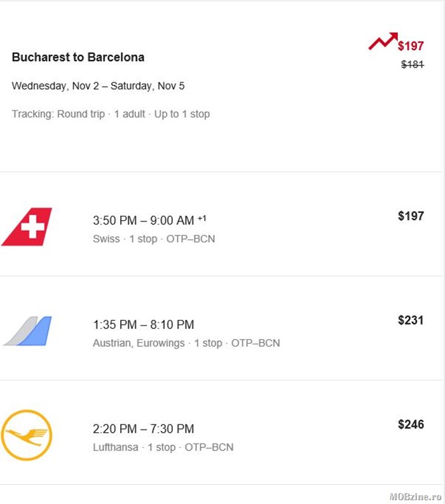This screenshot has width=445, height=504.
Task: Click the crossed-out $181 old price
Action: [413, 64]
